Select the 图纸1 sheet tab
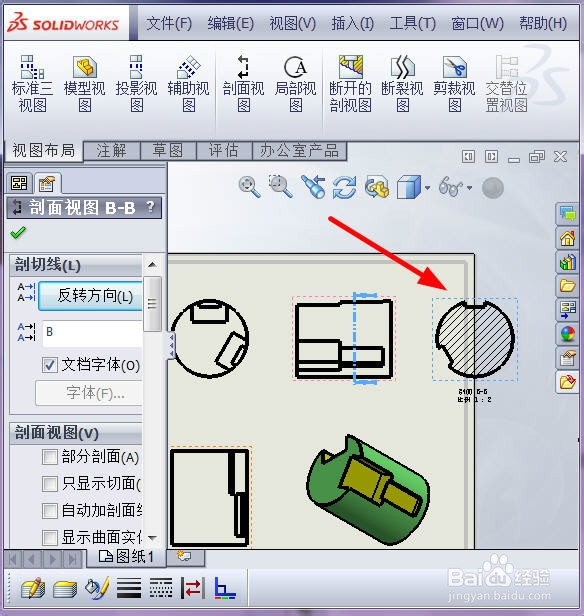This screenshot has width=584, height=616. [x=126, y=556]
